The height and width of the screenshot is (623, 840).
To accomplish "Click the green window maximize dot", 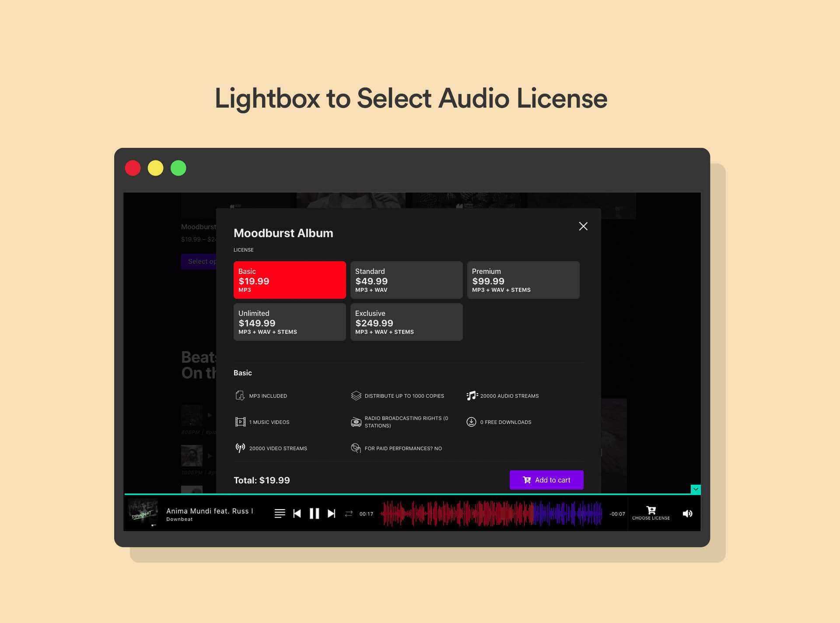I will (x=178, y=168).
